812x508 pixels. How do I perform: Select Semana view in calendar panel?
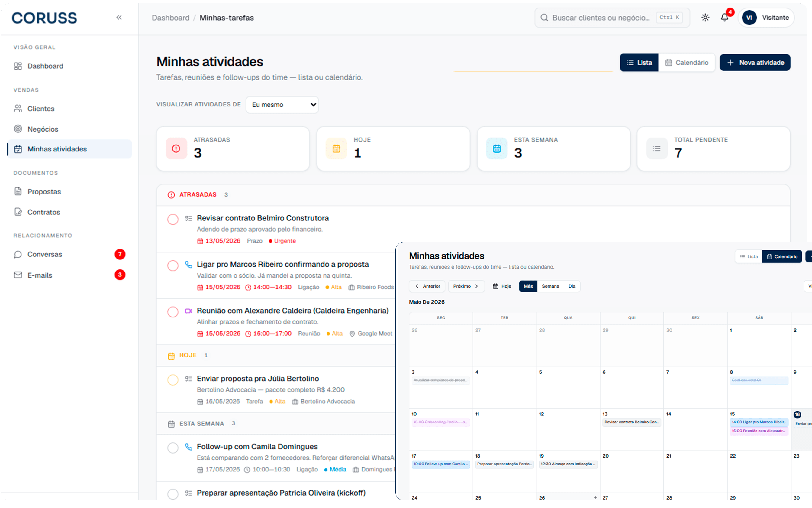click(x=551, y=286)
